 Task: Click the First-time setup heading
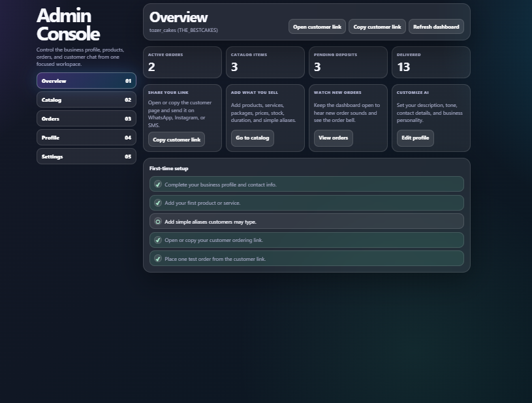point(168,168)
